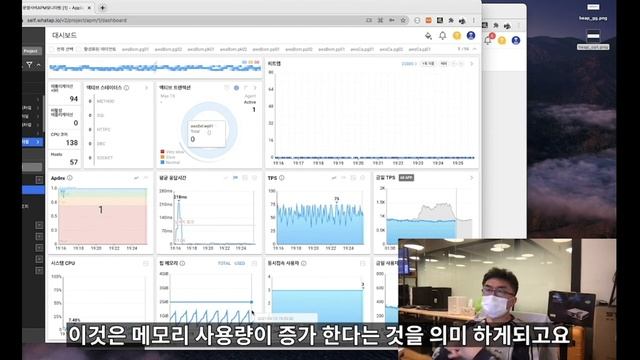Toggle Very slow legend in 액티브 트랜잭션

click(172, 152)
